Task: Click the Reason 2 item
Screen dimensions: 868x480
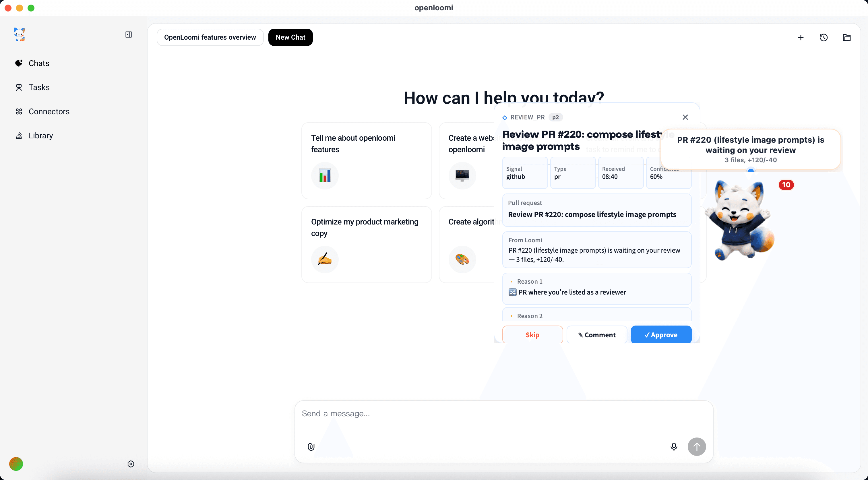Action: [597, 314]
